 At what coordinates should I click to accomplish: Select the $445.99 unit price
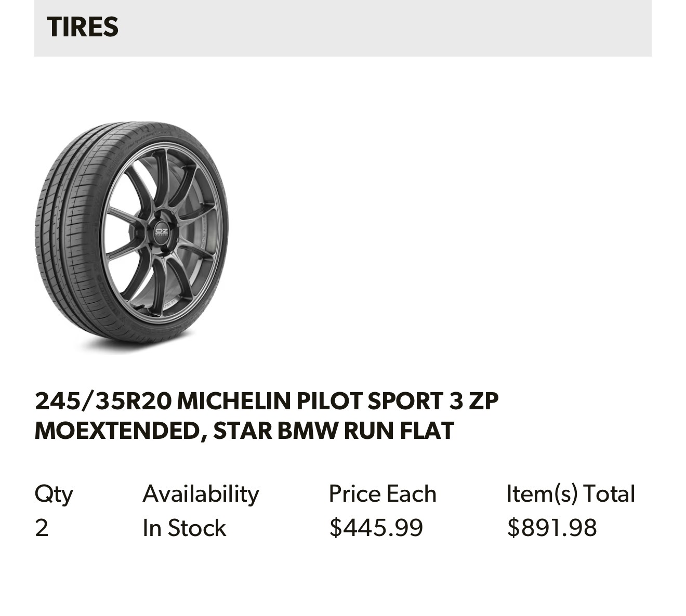(x=376, y=528)
